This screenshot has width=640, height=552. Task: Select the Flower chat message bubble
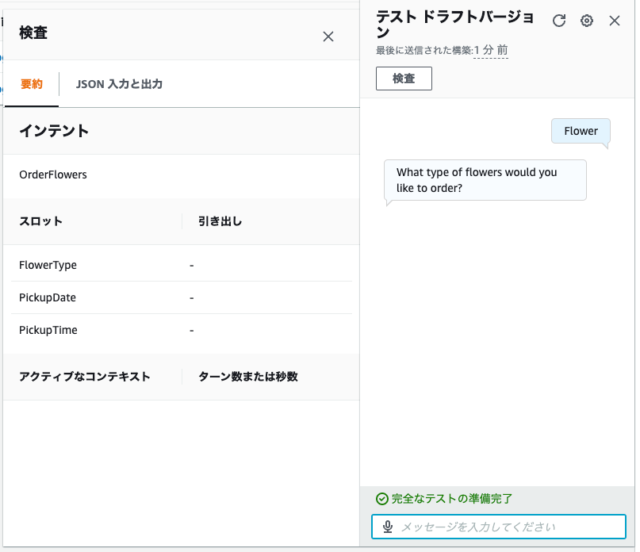(x=581, y=131)
